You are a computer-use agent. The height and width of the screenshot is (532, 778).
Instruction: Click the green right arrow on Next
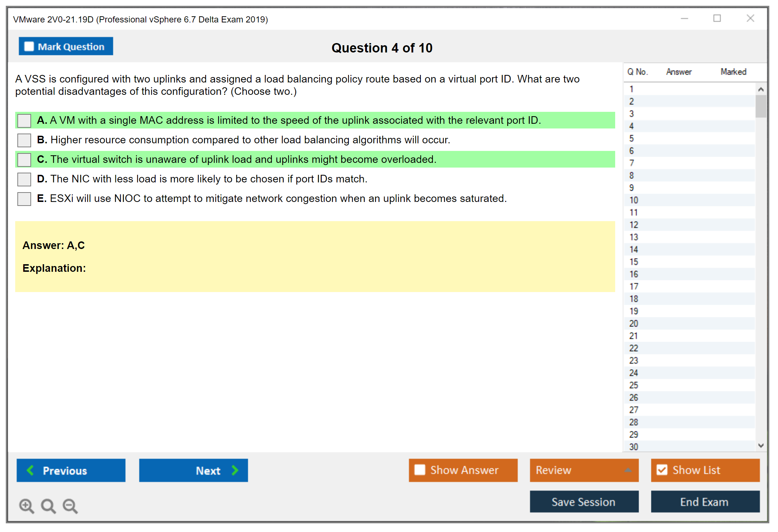tap(235, 470)
